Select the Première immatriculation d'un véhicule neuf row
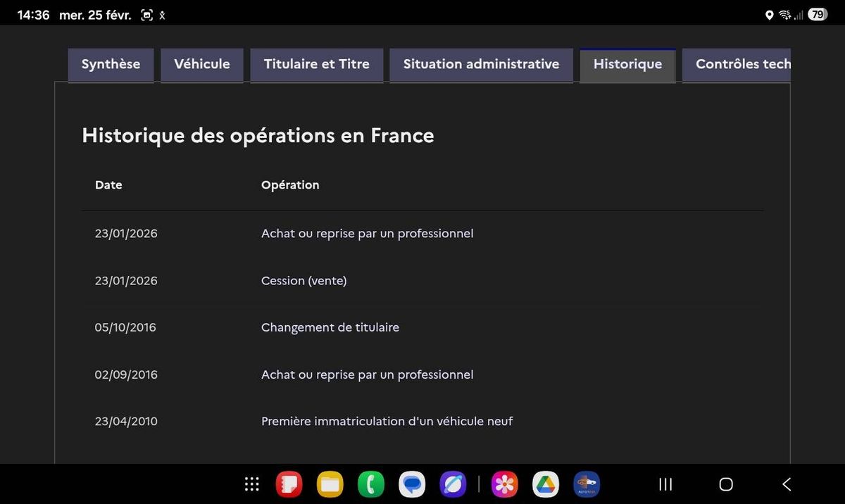Screen dimensions: 845x504 point(423,422)
